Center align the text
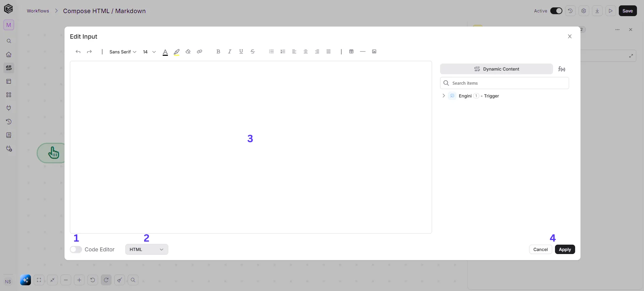 306,52
